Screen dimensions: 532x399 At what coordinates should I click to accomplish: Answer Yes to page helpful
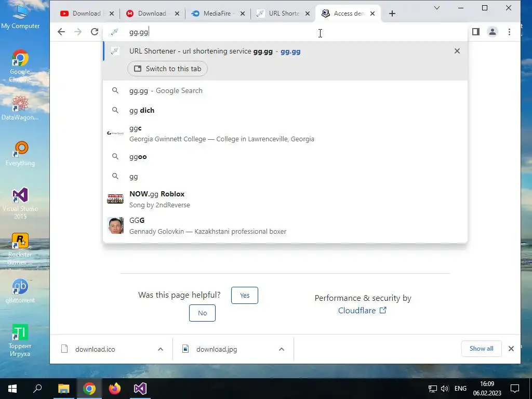pos(245,295)
